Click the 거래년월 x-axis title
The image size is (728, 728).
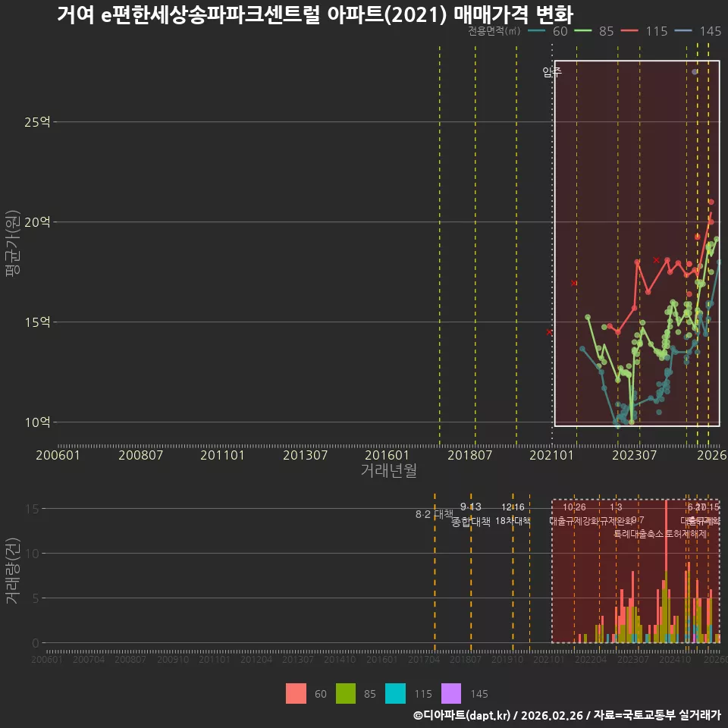click(388, 470)
